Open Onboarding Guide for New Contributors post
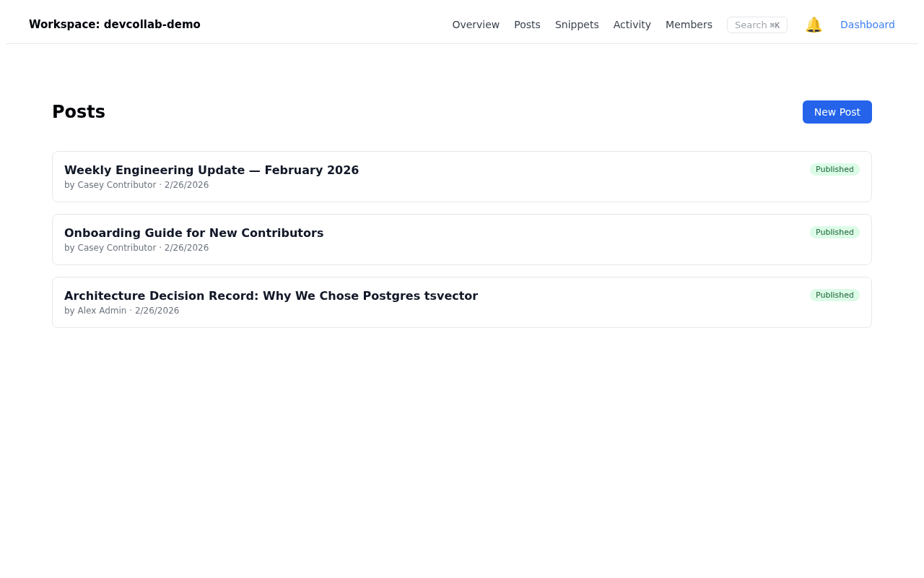 [x=193, y=233]
